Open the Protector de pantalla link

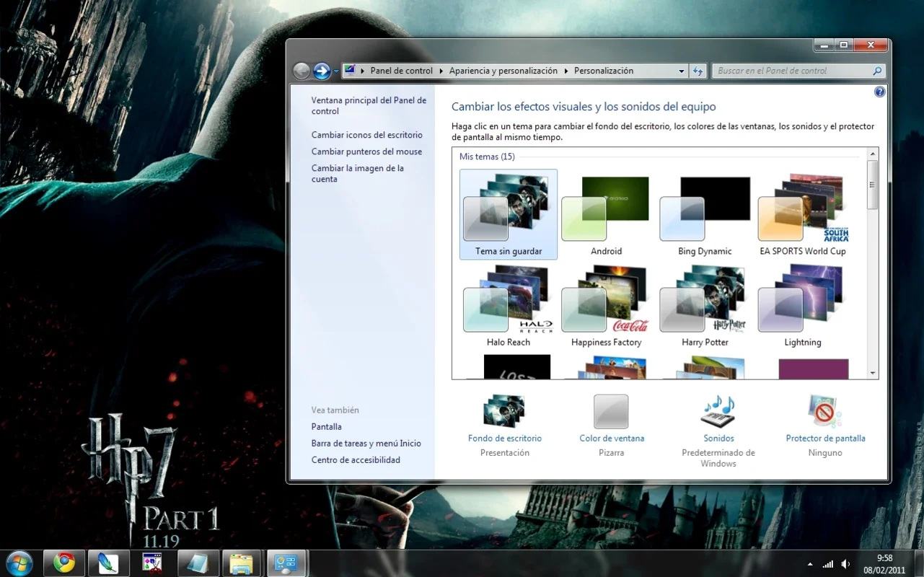click(x=825, y=439)
